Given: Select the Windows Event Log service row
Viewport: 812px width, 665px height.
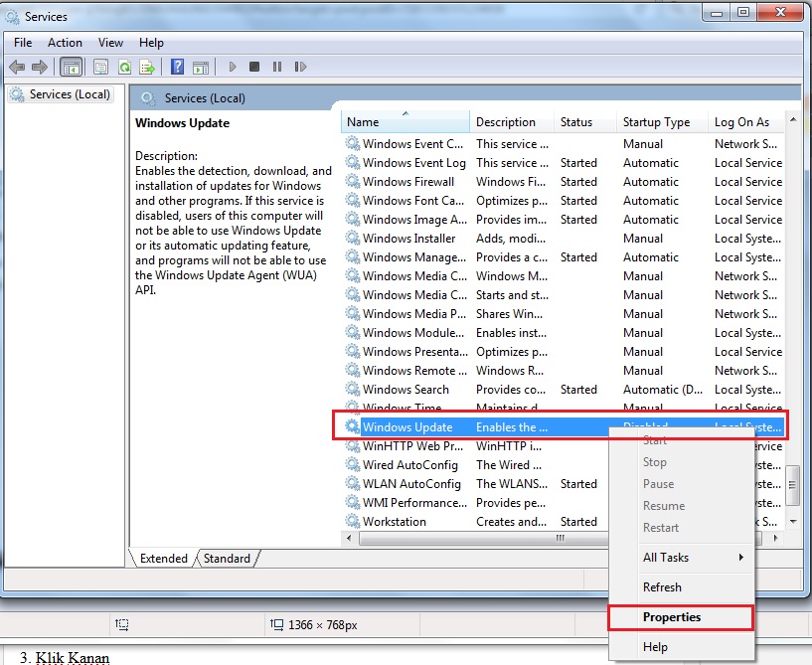Looking at the screenshot, I should pos(564,163).
